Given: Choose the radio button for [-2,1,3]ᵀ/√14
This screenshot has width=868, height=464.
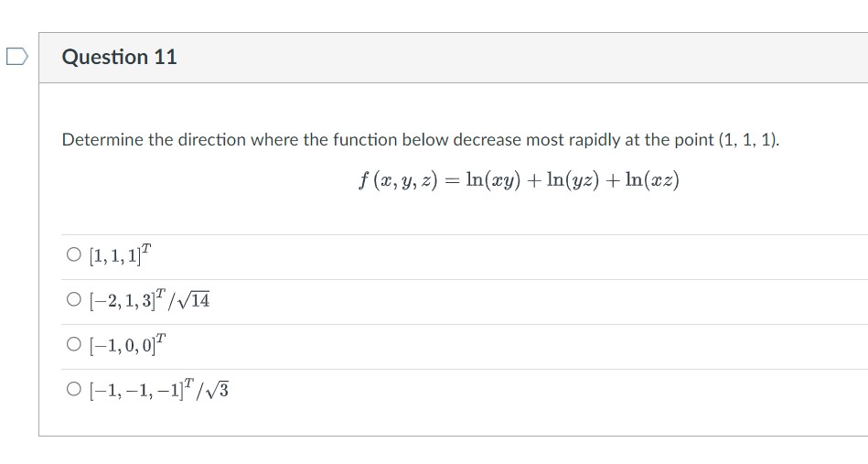Looking at the screenshot, I should [x=73, y=299].
